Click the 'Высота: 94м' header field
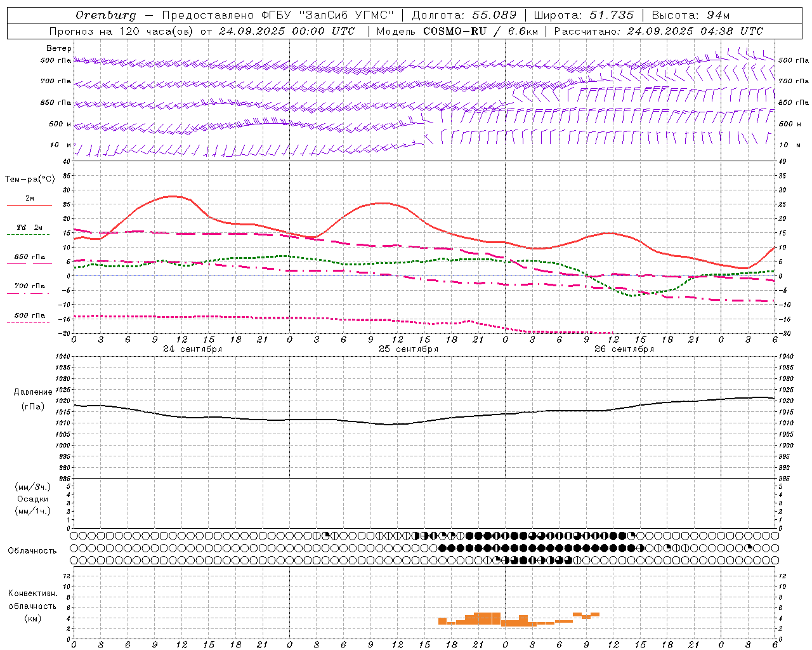The width and height of the screenshot is (812, 650). (x=691, y=15)
